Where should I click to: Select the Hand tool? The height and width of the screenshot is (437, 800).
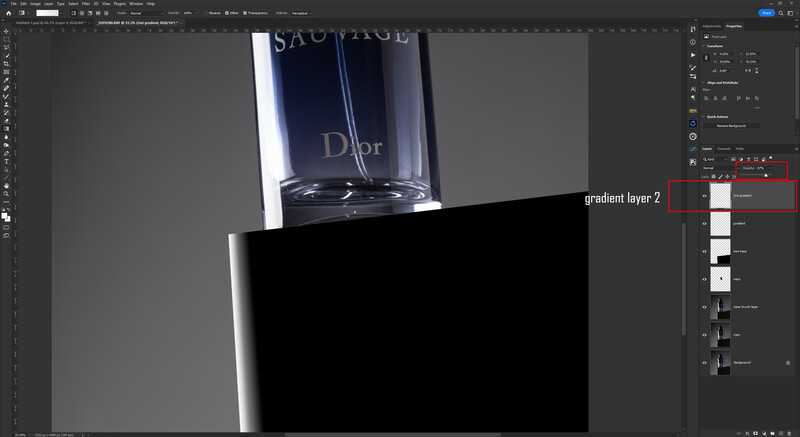click(x=6, y=186)
